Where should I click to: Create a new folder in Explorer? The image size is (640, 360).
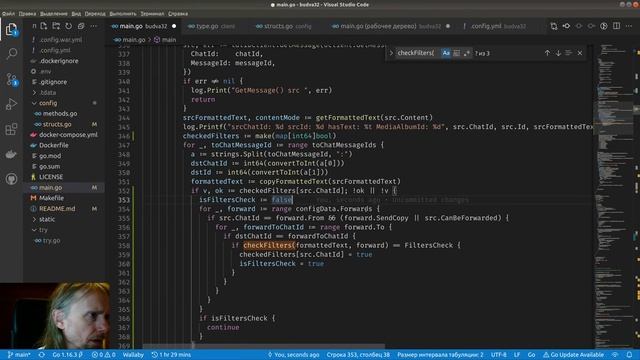pyautogui.click(x=56, y=26)
